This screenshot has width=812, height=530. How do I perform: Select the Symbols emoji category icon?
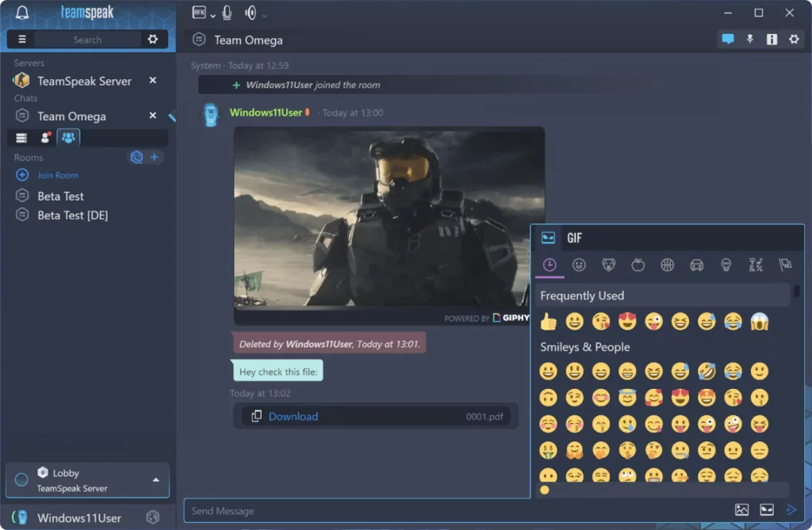(x=756, y=265)
